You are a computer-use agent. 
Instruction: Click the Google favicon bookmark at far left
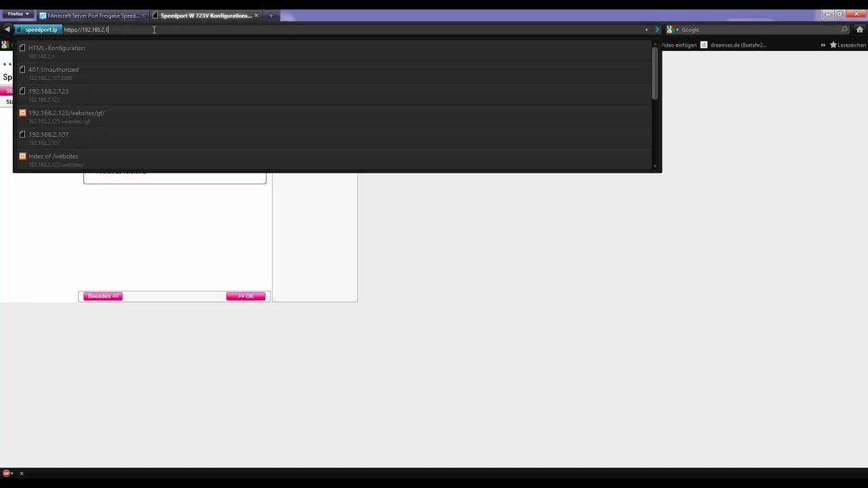pyautogui.click(x=5, y=45)
